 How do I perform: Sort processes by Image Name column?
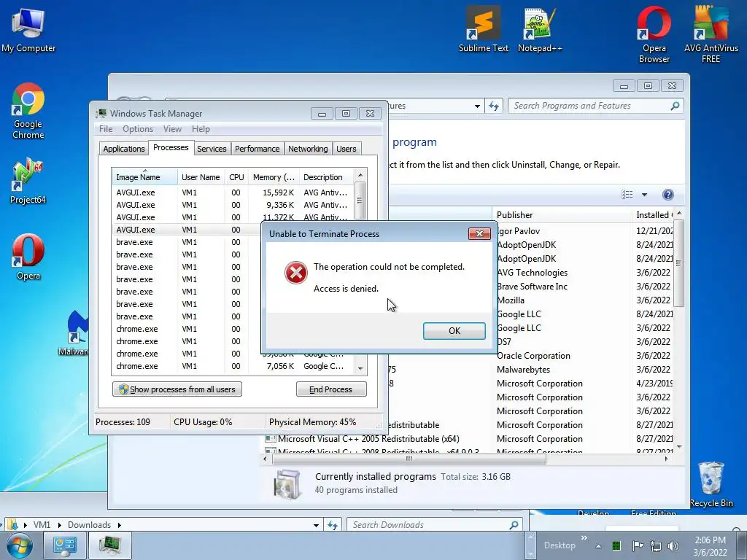click(x=144, y=177)
